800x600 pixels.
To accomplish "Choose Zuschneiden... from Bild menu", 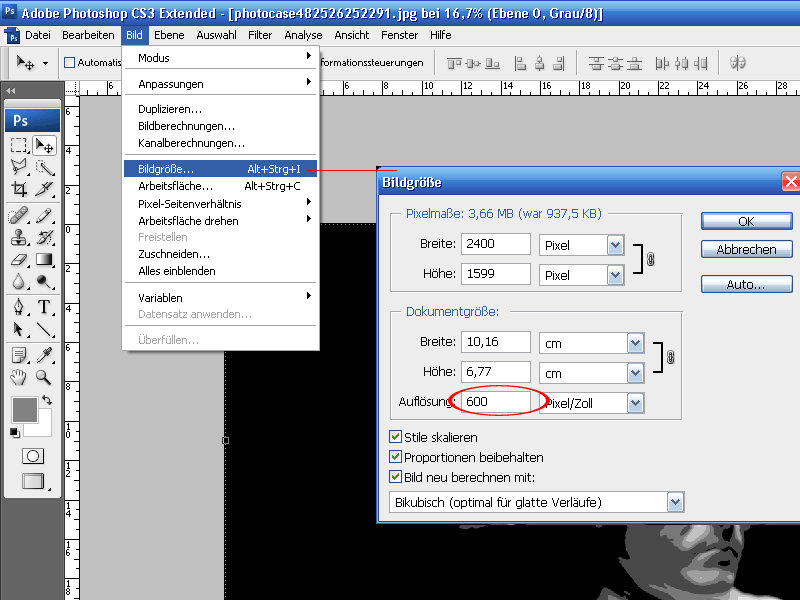I will (x=220, y=254).
